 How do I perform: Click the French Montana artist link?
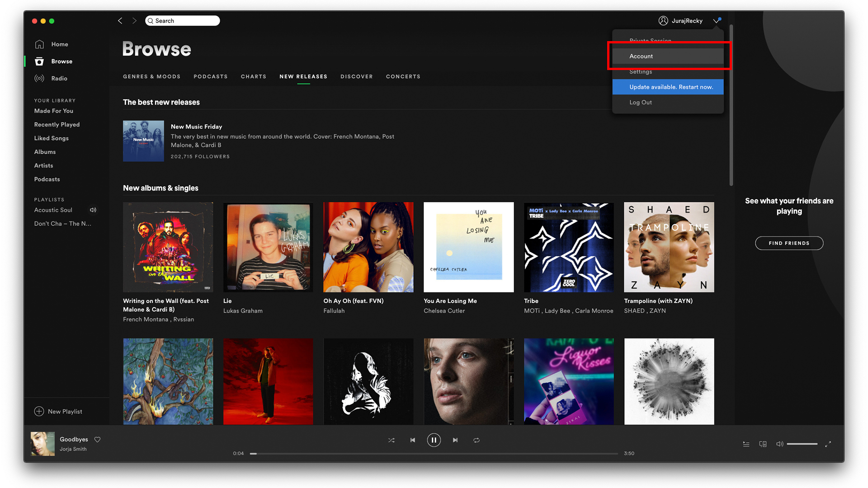pyautogui.click(x=146, y=319)
